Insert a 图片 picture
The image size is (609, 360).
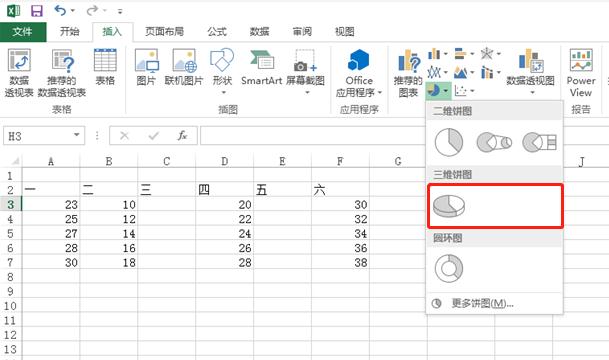tap(146, 66)
